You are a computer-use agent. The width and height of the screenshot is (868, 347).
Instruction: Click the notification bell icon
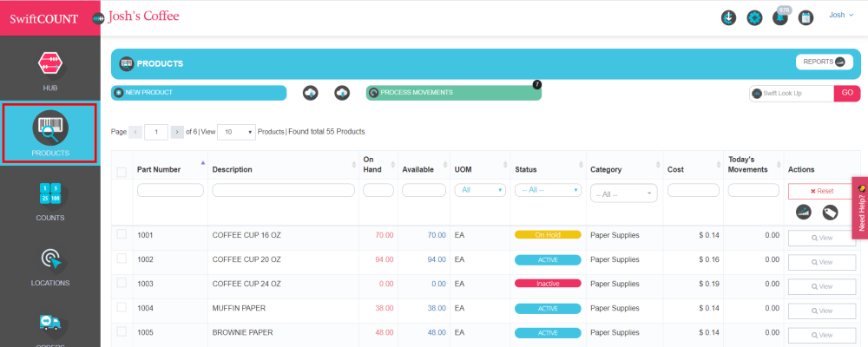tap(779, 18)
